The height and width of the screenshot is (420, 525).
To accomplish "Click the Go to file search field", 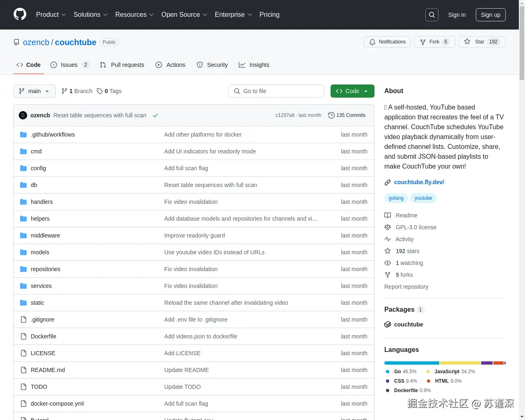I will (x=276, y=91).
